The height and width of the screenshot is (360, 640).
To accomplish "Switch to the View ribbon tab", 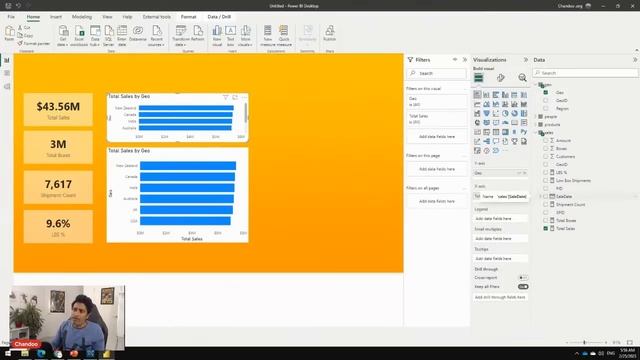I will pyautogui.click(x=107, y=17).
